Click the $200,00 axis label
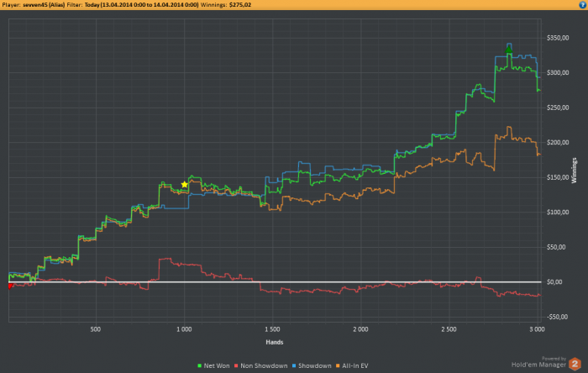588x373 pixels. tap(558, 143)
